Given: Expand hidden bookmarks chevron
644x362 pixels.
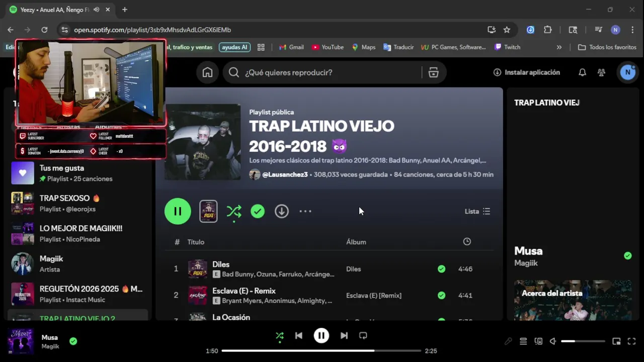Looking at the screenshot, I should point(559,47).
